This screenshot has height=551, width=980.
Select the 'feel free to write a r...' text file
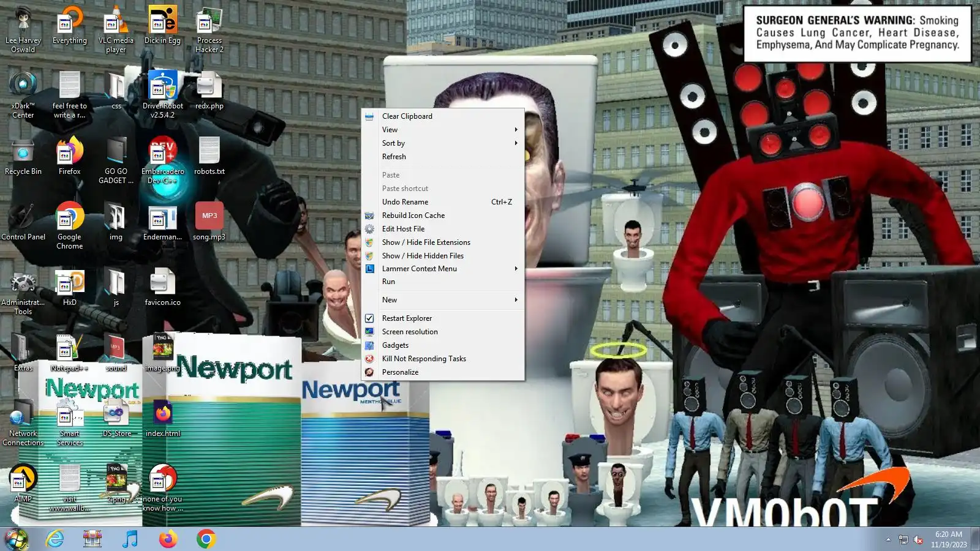[70, 94]
